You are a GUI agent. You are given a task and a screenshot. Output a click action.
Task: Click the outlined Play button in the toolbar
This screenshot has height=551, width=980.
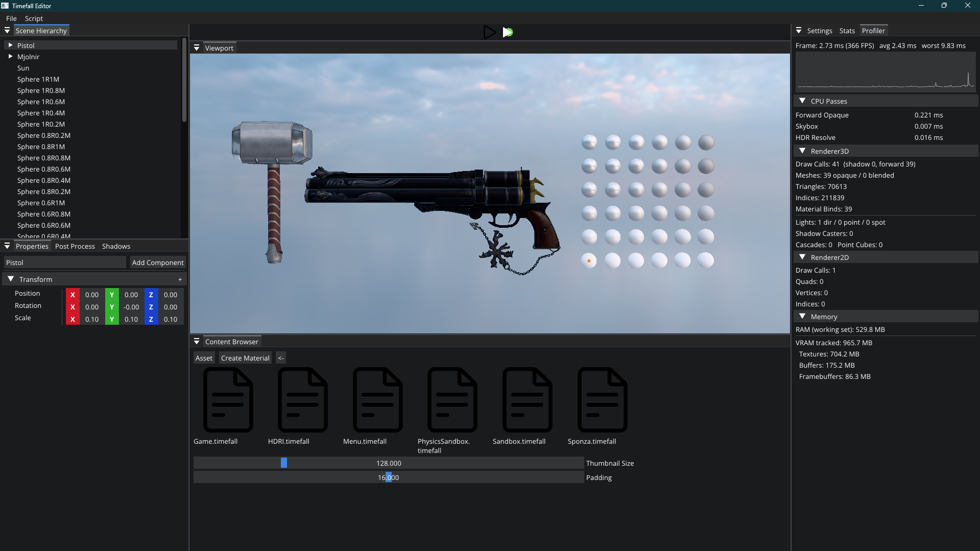(x=489, y=32)
